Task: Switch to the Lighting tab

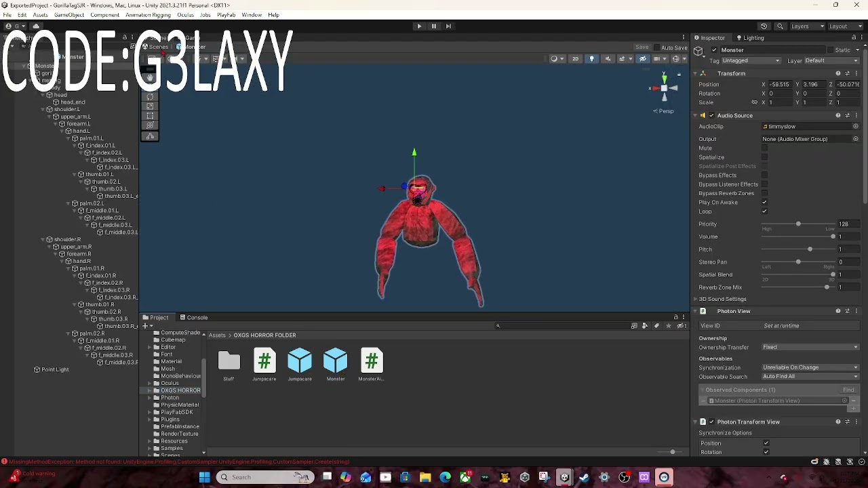Action: pos(751,38)
